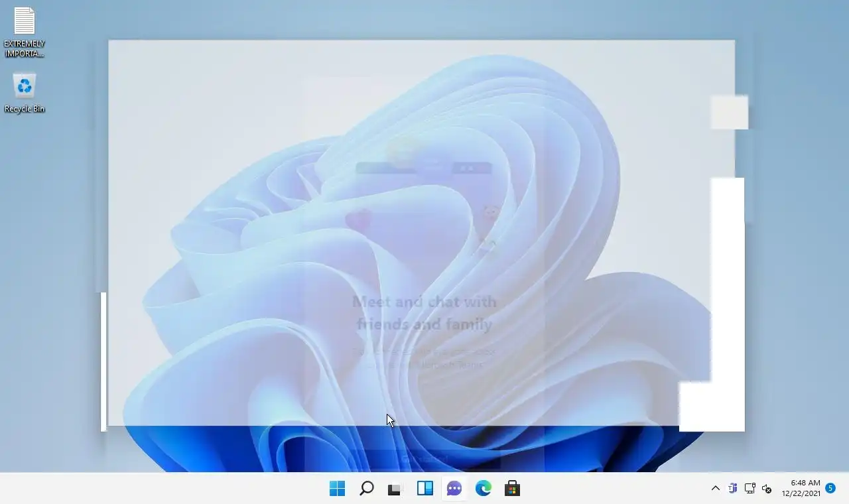
Task: Select the Recycle Bin desktop icon
Action: tap(25, 94)
